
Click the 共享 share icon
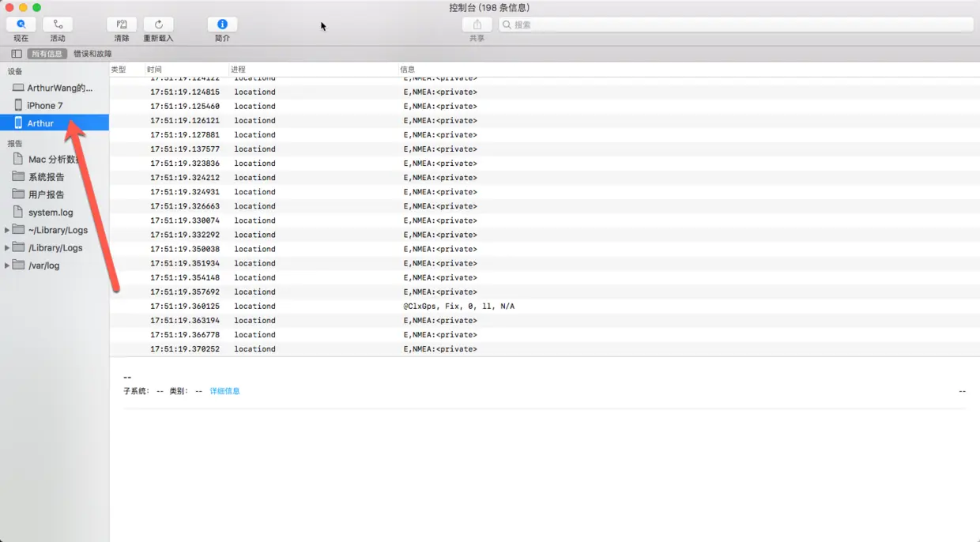(477, 24)
